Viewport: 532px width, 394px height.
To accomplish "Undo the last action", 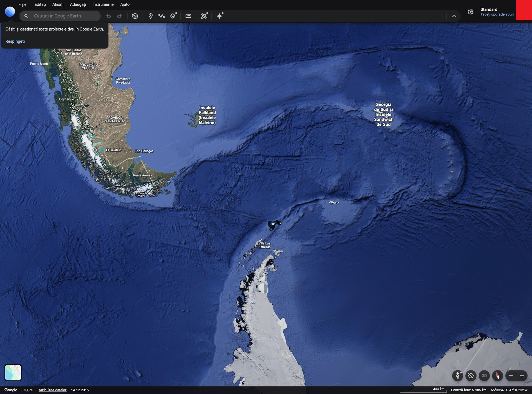I will 108,16.
